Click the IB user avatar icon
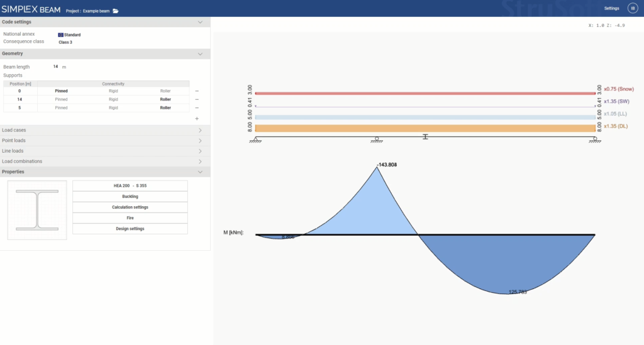This screenshot has width=644, height=345. coord(633,8)
